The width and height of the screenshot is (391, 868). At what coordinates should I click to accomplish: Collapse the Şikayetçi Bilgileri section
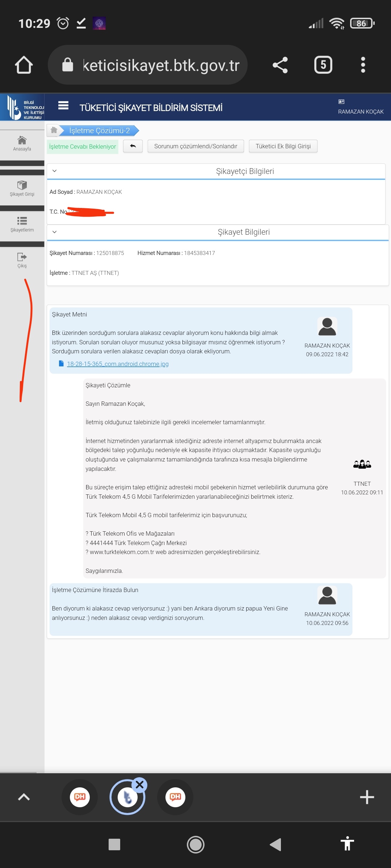(55, 171)
